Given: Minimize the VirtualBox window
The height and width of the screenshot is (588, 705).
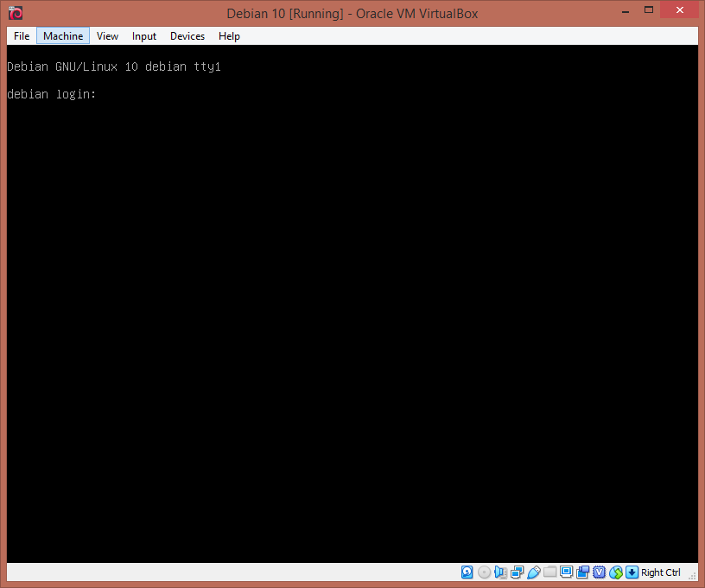Looking at the screenshot, I should coord(625,10).
